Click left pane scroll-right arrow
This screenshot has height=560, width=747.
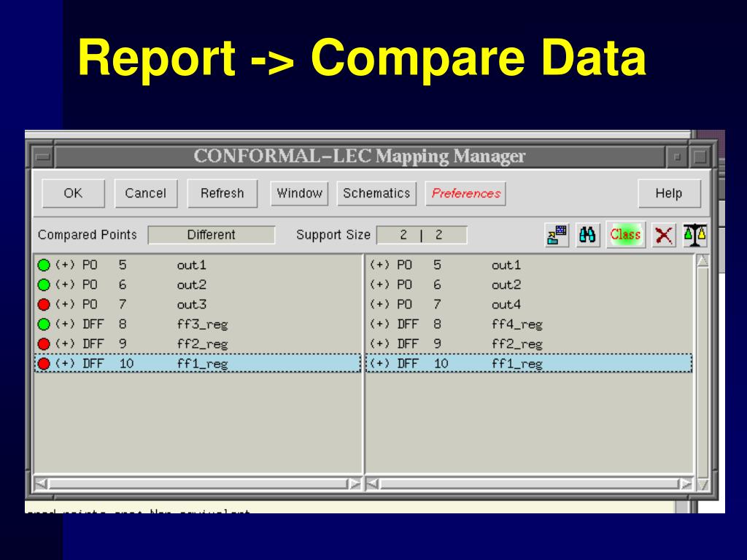354,484
